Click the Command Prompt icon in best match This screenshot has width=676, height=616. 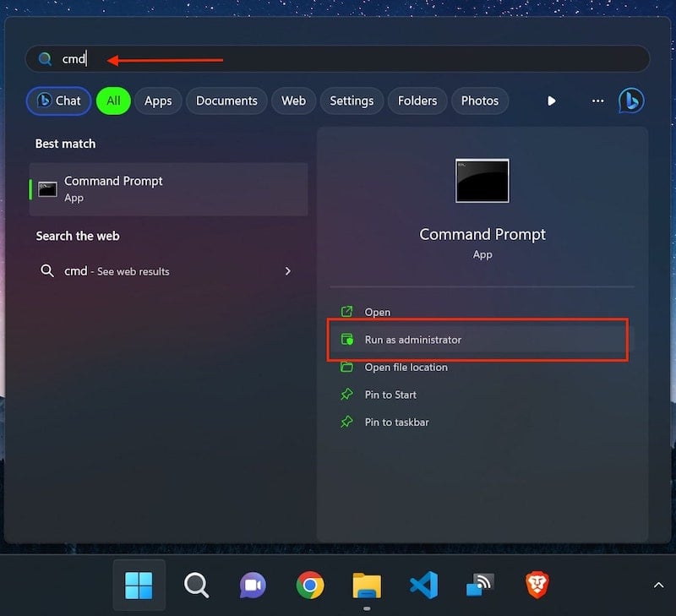47,189
